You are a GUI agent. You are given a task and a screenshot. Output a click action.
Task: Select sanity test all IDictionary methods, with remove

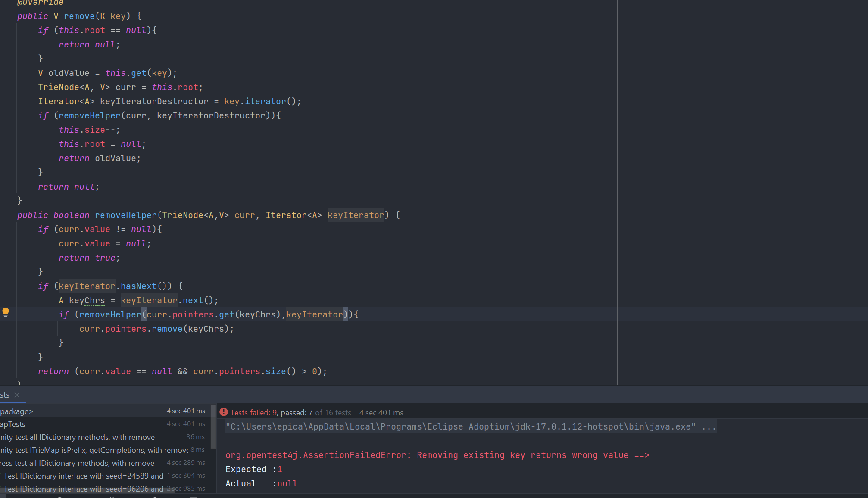coord(78,437)
